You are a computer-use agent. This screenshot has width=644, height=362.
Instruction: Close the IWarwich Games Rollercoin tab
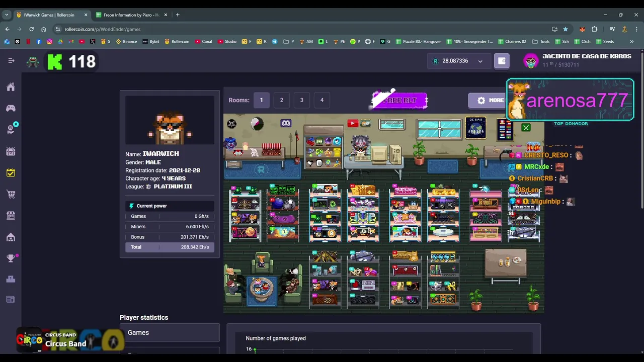click(86, 15)
